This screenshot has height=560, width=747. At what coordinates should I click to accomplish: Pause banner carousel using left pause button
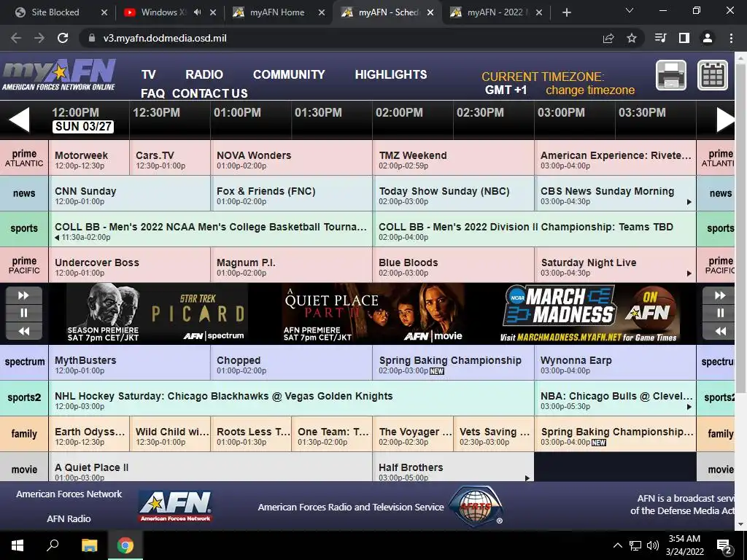point(24,313)
